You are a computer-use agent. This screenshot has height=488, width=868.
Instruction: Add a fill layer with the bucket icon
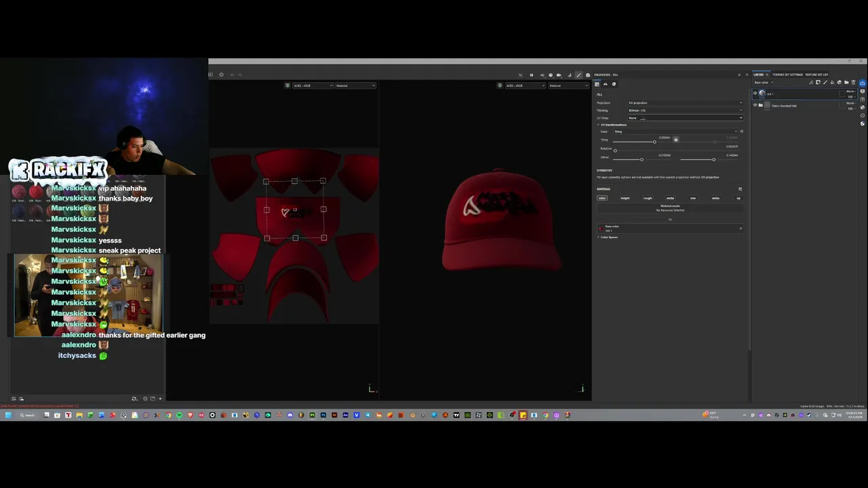coord(832,83)
